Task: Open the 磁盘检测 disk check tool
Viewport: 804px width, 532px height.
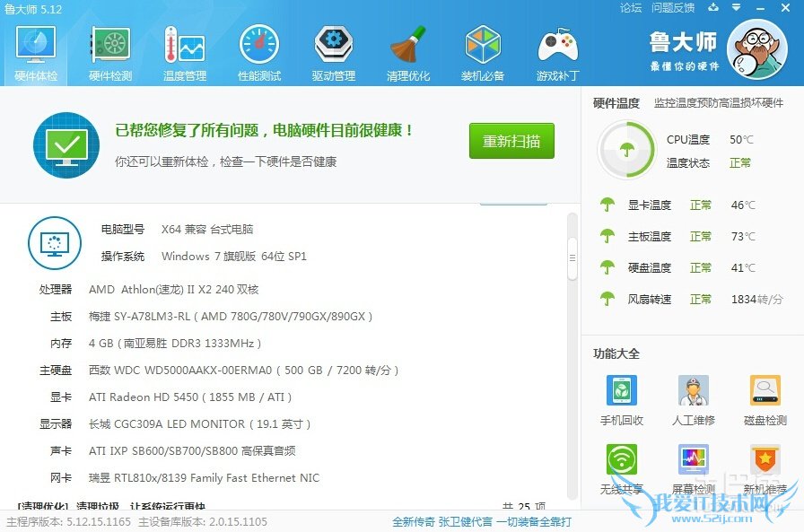Action: 765,400
